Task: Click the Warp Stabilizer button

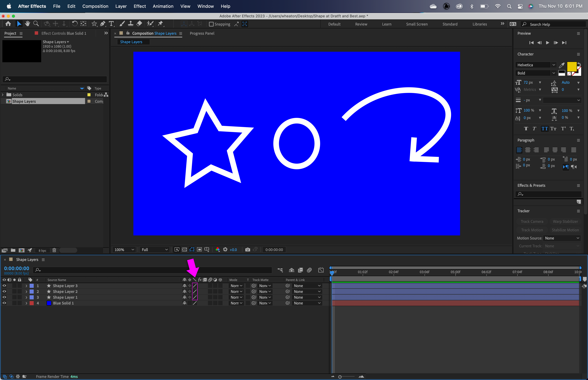Action: pyautogui.click(x=565, y=221)
